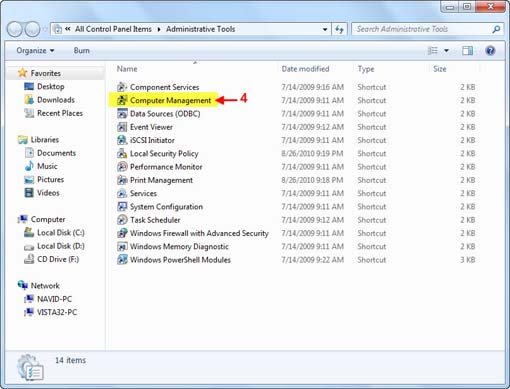
Task: Select VISTA32-PC under Network
Action: (x=57, y=312)
